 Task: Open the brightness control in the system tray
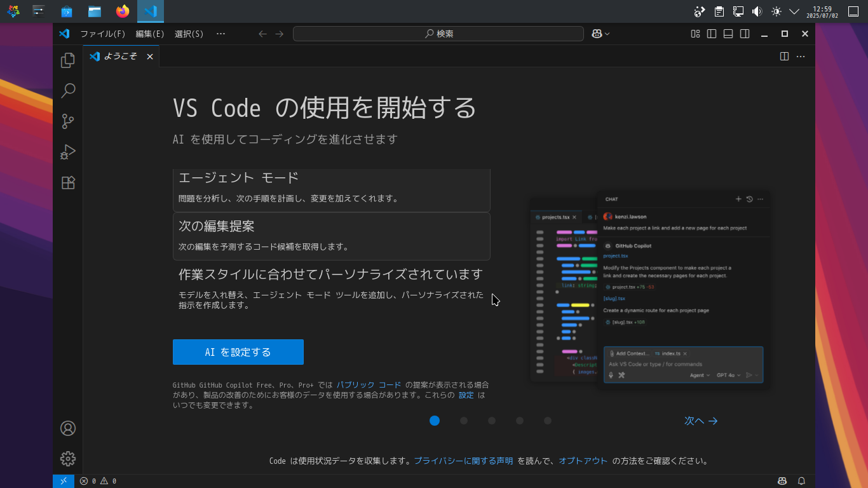click(776, 11)
